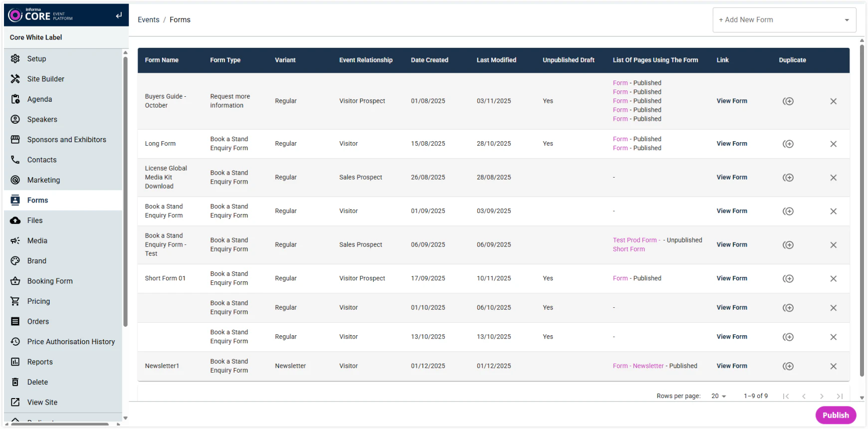Click the sidebar vertical scrollbar
This screenshot has width=868, height=429.
point(125,190)
